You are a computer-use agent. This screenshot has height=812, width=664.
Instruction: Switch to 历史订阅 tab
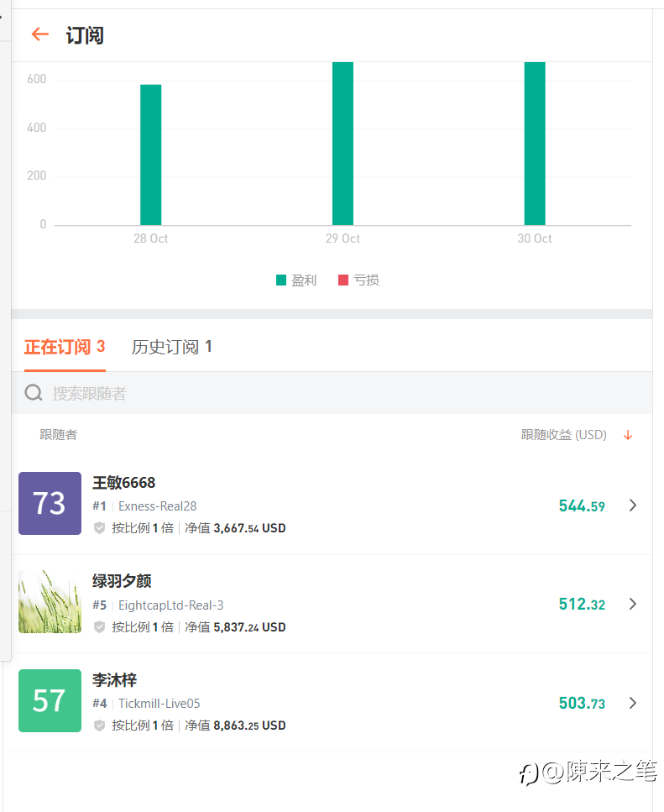tap(172, 347)
